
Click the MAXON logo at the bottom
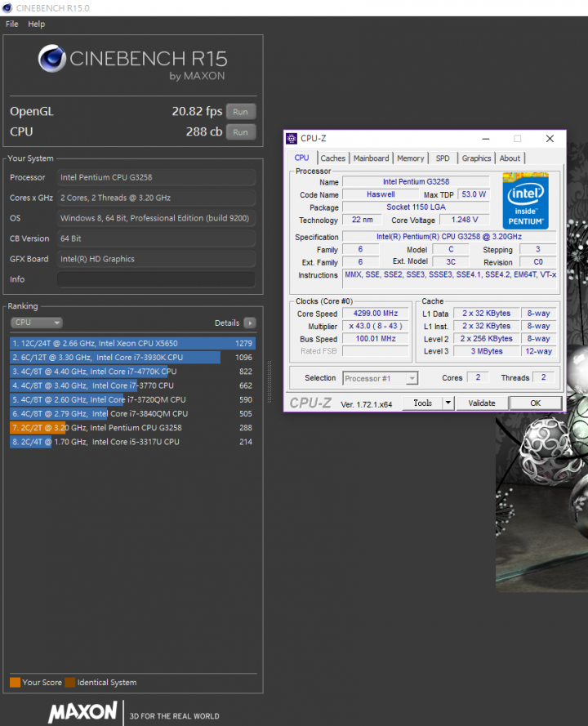82,712
